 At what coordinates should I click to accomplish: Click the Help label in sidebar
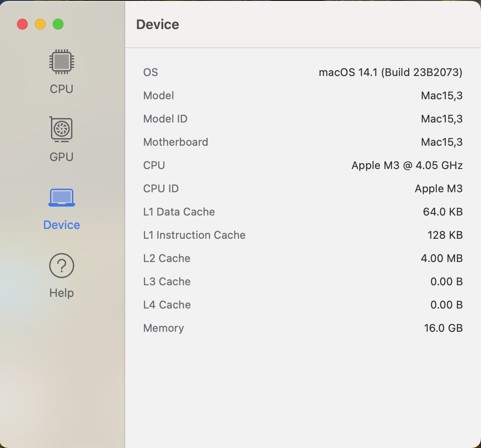(62, 293)
